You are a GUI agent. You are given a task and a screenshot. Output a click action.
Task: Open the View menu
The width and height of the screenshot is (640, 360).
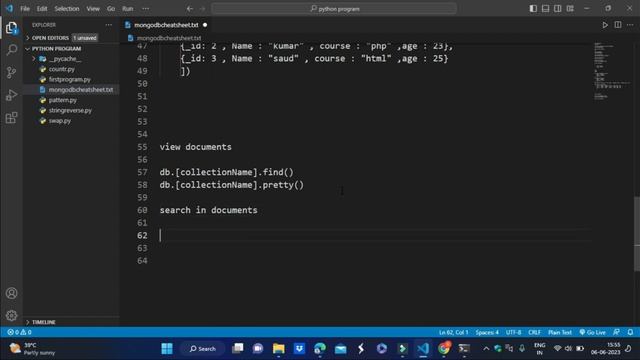[93, 9]
